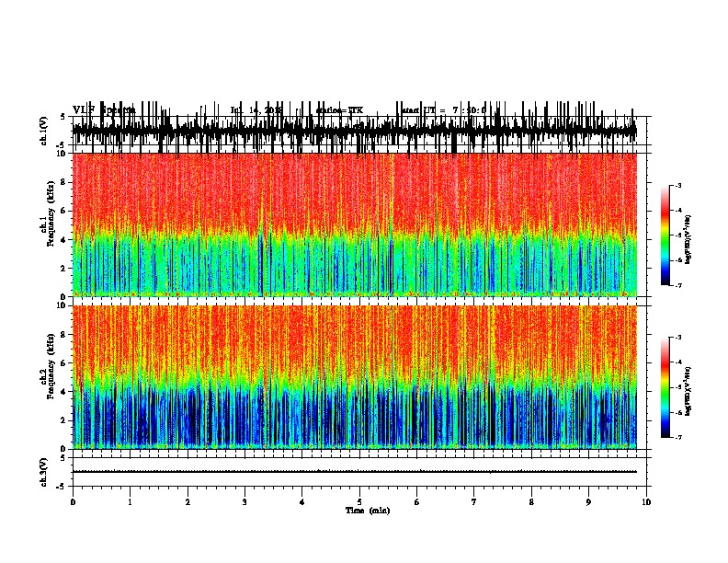Click the ch.2 colorbar log(PSD) label
Image resolution: width=728 pixels, height=563 pixels.
tap(688, 391)
